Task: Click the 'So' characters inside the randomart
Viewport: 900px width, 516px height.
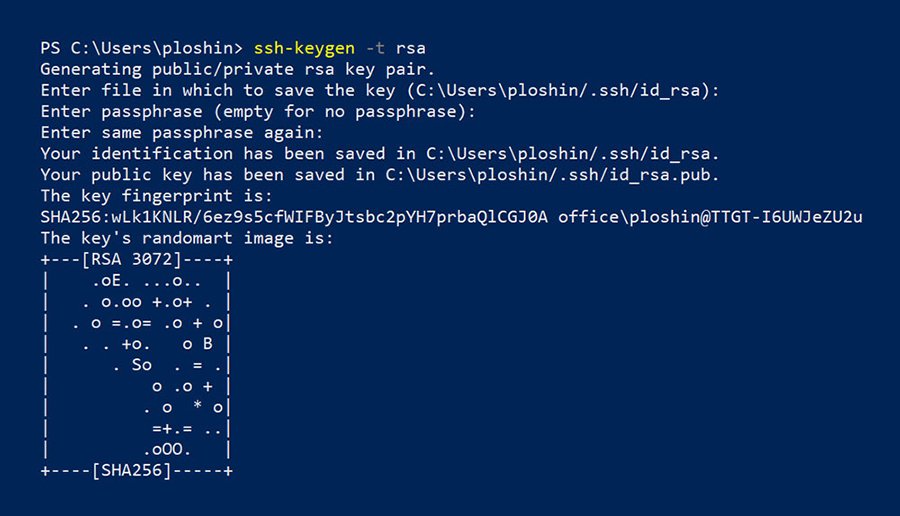Action: (141, 364)
